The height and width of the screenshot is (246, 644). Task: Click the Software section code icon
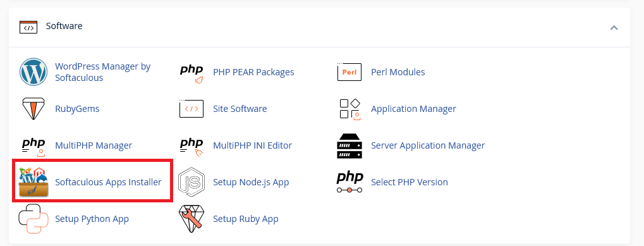[28, 27]
